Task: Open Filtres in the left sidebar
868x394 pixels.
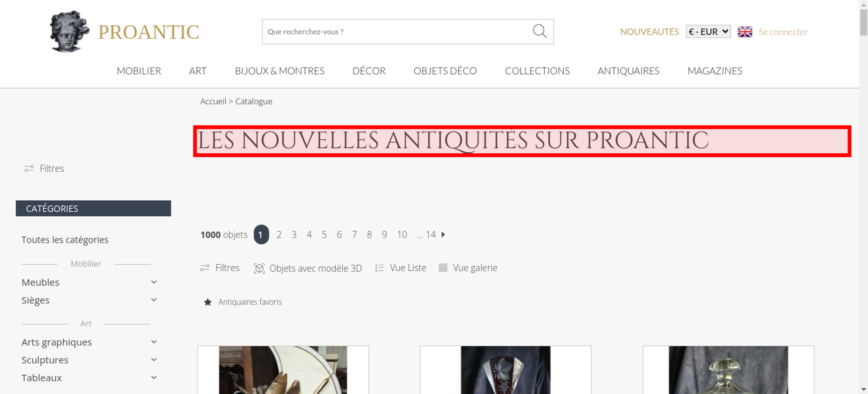Action: (44, 168)
